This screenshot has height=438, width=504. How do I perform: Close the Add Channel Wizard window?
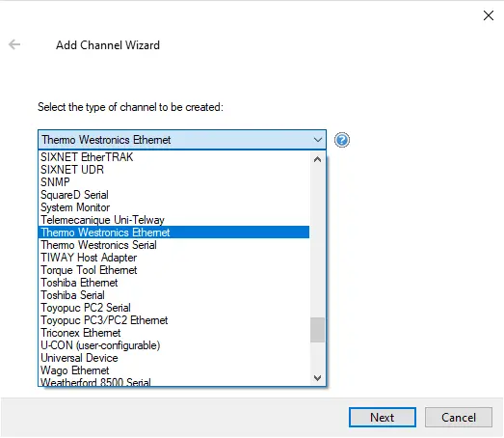(x=489, y=15)
